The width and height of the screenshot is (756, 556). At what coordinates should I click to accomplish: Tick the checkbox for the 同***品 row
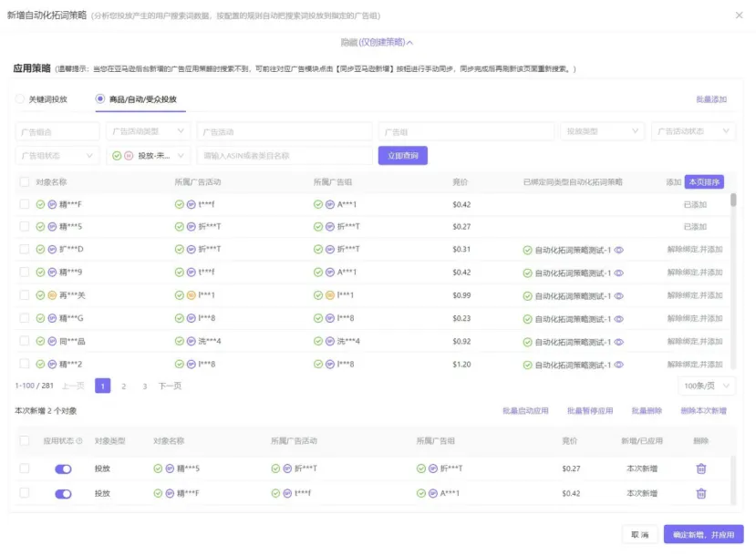point(24,341)
